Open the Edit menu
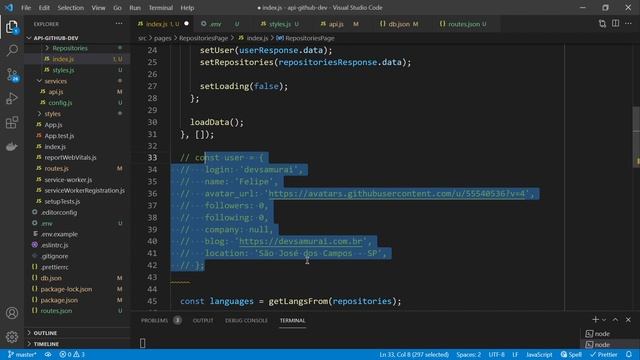Image resolution: width=640 pixels, height=360 pixels. click(x=44, y=7)
